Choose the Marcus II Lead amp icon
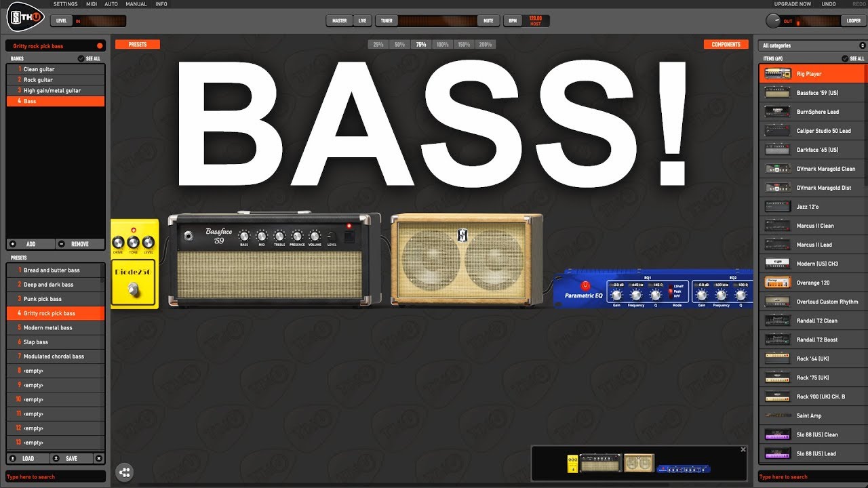This screenshot has height=488, width=868. tap(776, 245)
